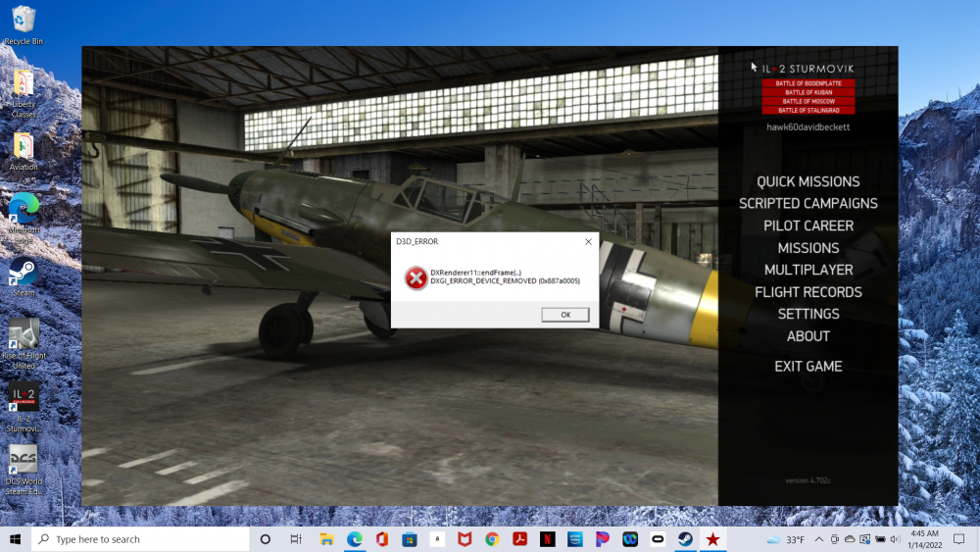Open Adobe Acrobat from the taskbar
980x552 pixels.
click(x=519, y=539)
